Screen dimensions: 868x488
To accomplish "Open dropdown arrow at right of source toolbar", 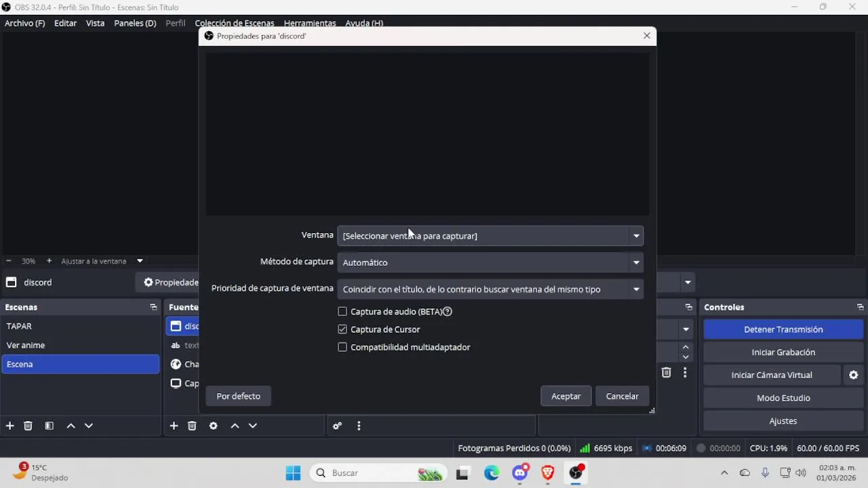I will (688, 283).
